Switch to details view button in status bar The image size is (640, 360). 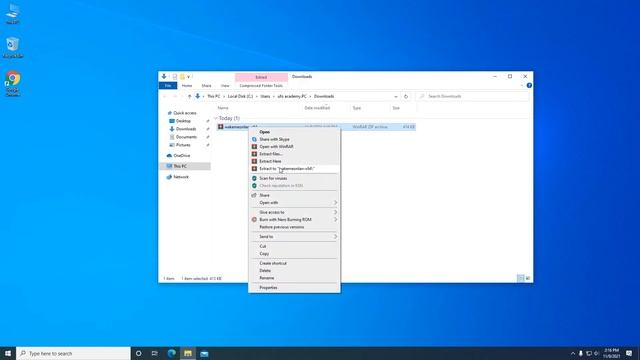click(x=520, y=278)
